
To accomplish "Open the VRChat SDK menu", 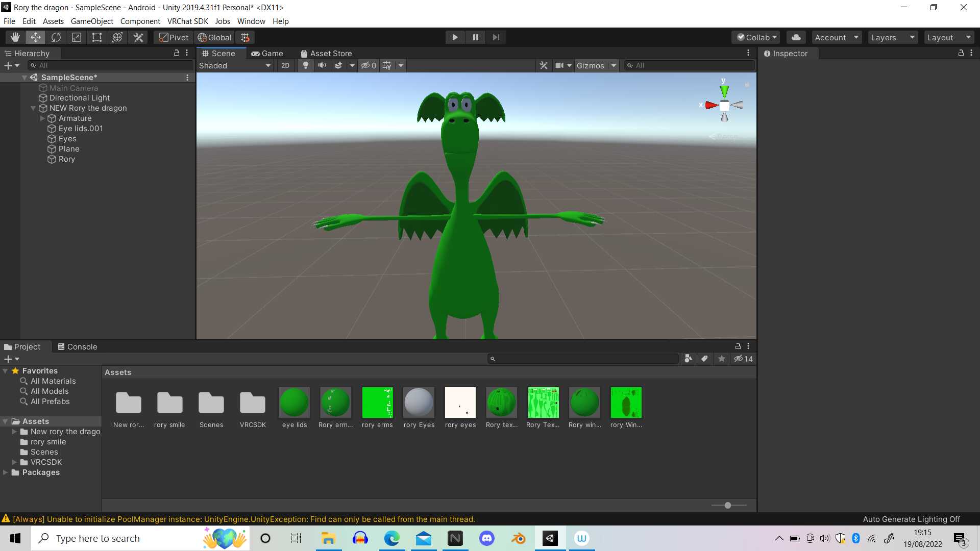I will coord(187,21).
